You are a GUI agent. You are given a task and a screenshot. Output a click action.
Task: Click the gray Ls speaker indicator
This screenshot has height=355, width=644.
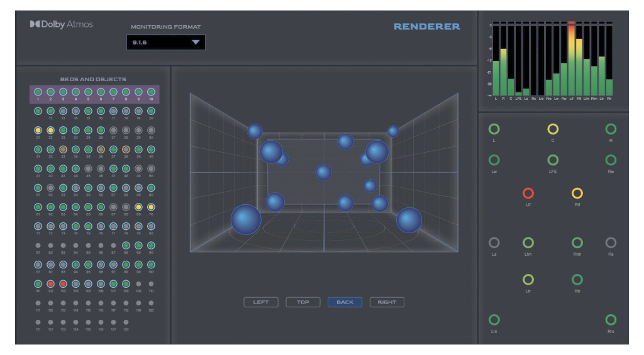click(x=494, y=243)
